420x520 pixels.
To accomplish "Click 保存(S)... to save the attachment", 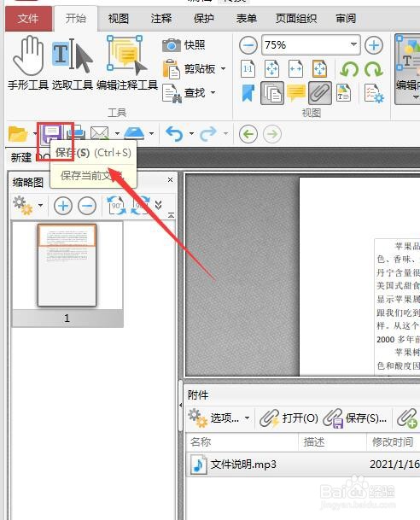I will tap(355, 418).
